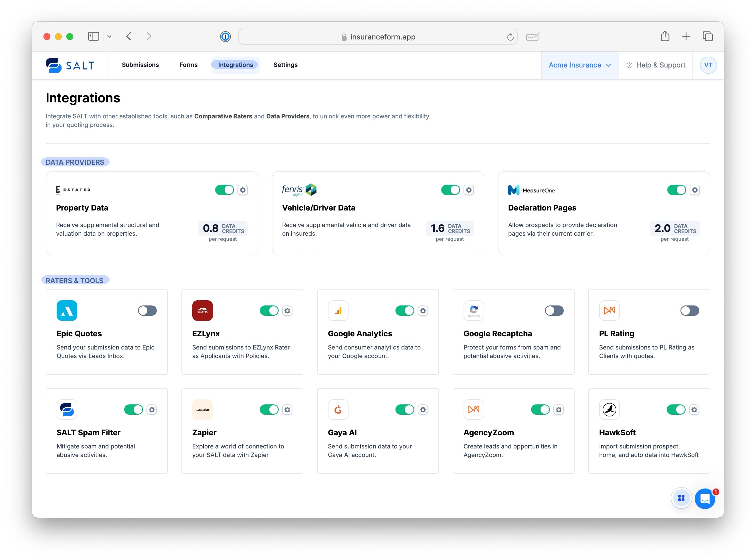Enable the Epic Quotes toggle
This screenshot has height=560, width=756.
click(x=147, y=311)
